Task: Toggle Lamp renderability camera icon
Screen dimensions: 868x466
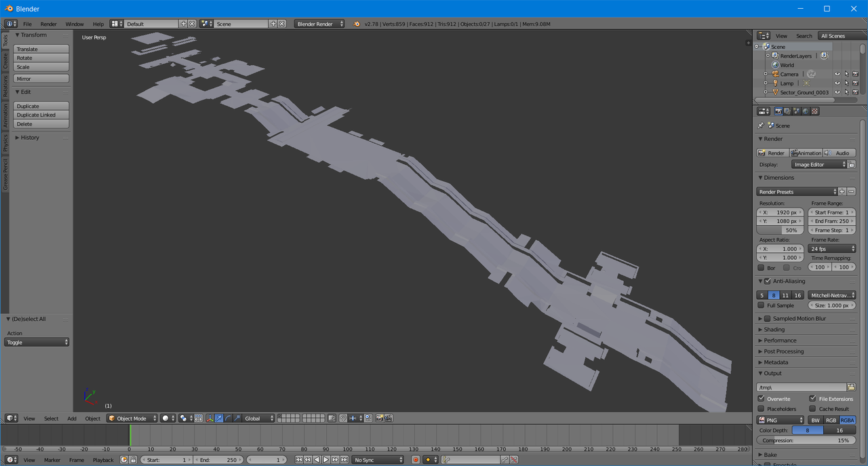Action: pos(855,83)
